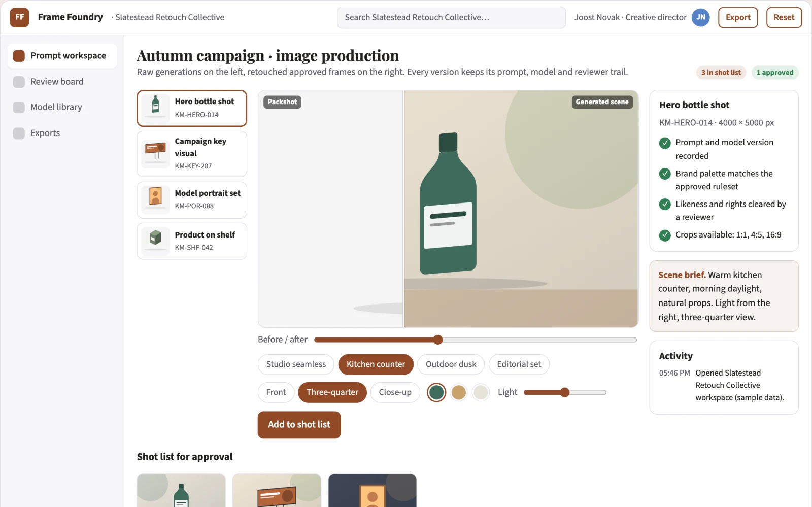Click the Review board sidebar icon
812x507 pixels.
pos(19,82)
